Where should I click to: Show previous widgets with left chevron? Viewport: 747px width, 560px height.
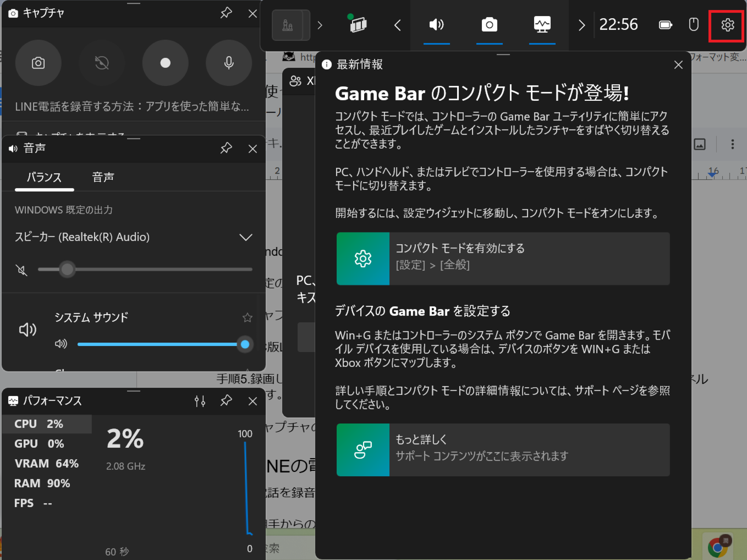click(x=397, y=25)
